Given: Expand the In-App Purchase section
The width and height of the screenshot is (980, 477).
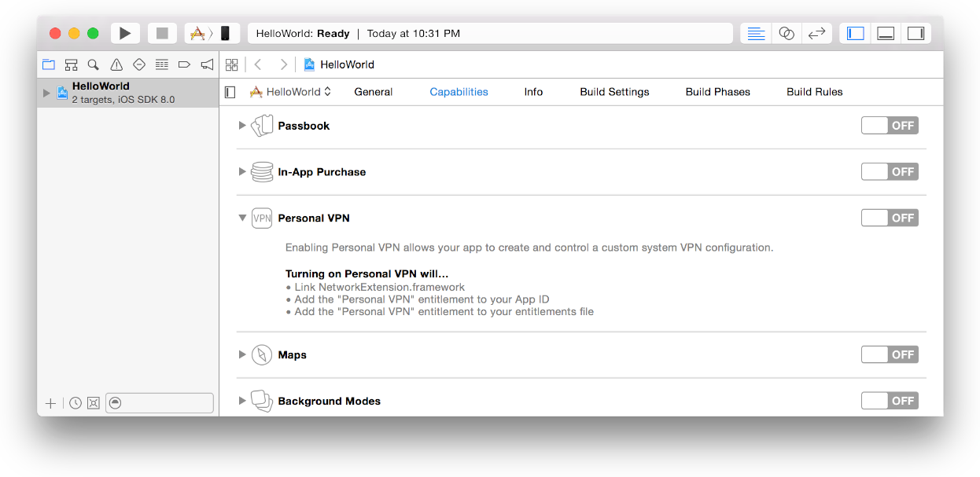Looking at the screenshot, I should tap(242, 172).
